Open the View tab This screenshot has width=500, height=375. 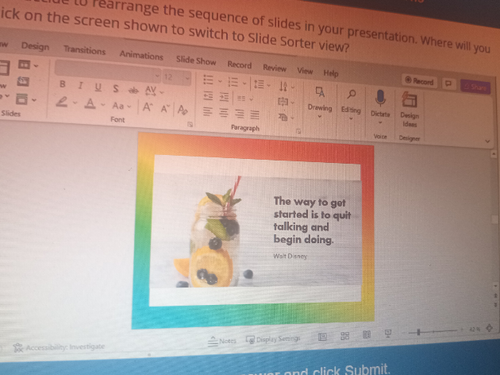(x=305, y=70)
